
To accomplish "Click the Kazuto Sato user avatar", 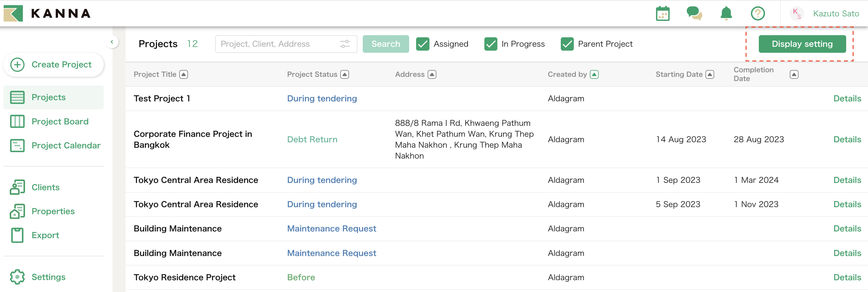I will pyautogui.click(x=796, y=14).
